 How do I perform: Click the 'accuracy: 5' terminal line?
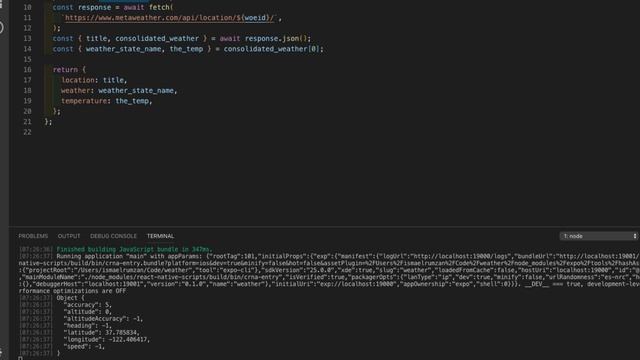point(87,304)
